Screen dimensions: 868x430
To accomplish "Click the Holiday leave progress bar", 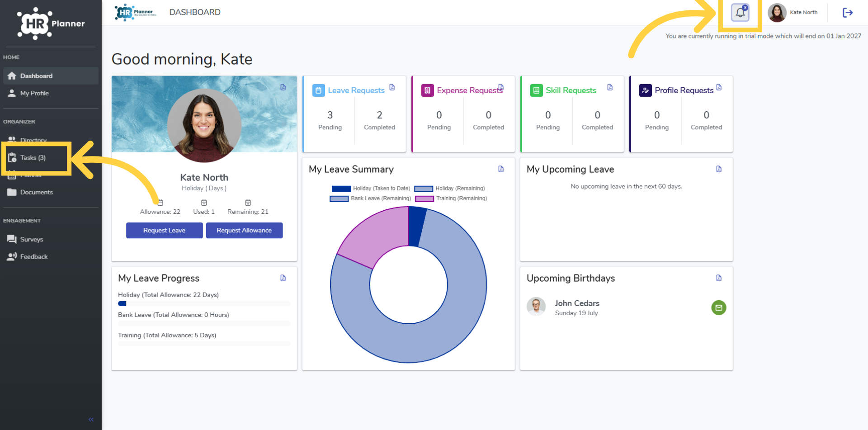I will point(204,304).
